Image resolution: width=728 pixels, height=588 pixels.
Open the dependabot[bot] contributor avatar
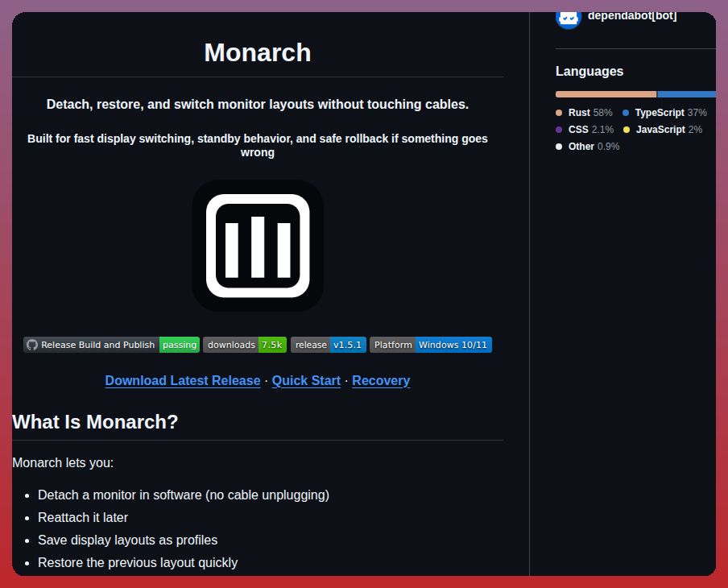(569, 19)
